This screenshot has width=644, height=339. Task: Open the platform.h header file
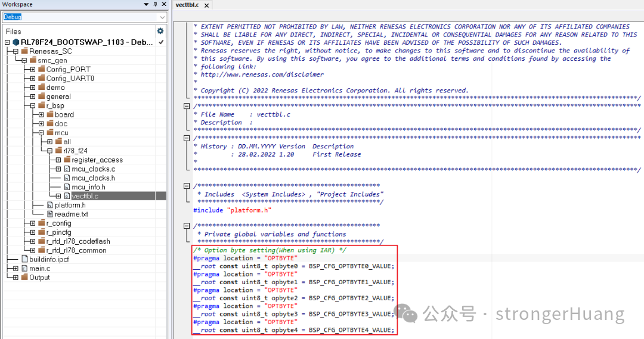70,205
